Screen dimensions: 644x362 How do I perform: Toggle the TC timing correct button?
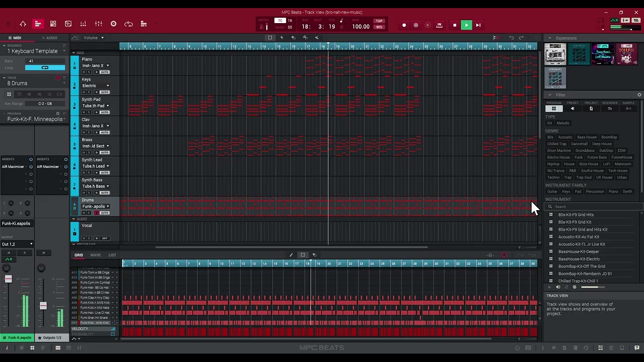coord(280,21)
